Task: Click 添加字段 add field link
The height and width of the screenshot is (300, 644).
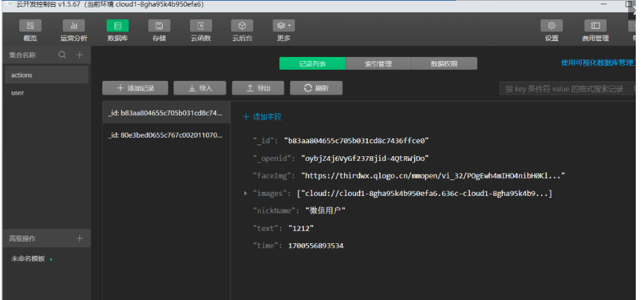Action: pos(262,117)
